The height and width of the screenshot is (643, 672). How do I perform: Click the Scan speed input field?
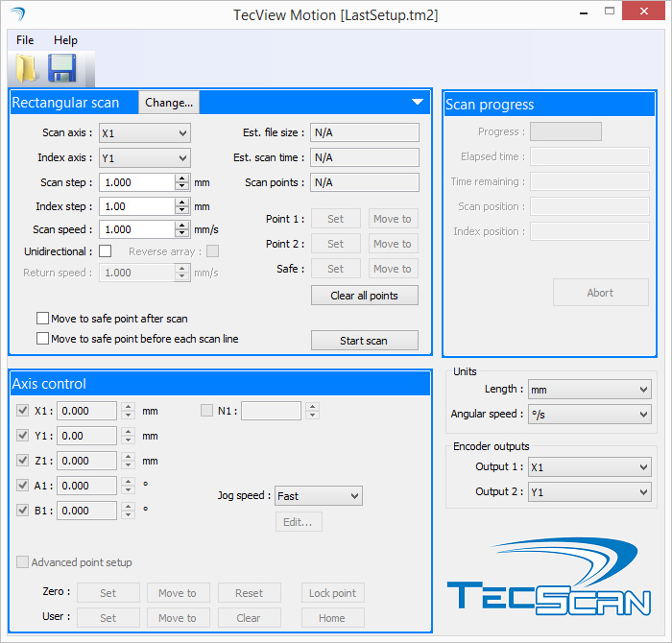click(x=137, y=229)
